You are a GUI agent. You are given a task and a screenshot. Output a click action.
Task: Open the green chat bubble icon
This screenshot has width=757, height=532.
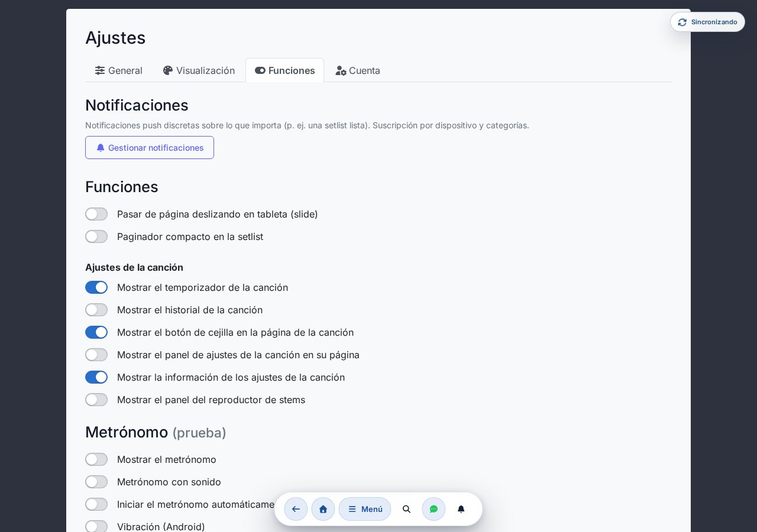click(434, 509)
